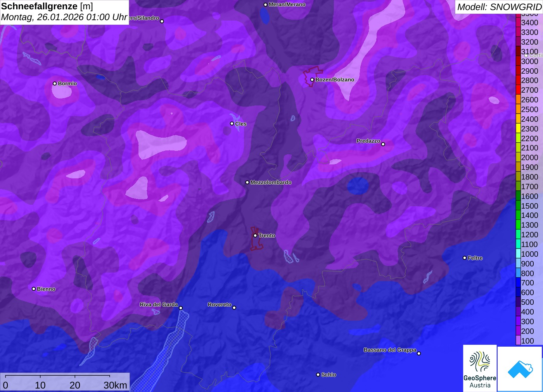Click the Bassano del Grappa marker dot

point(419,353)
